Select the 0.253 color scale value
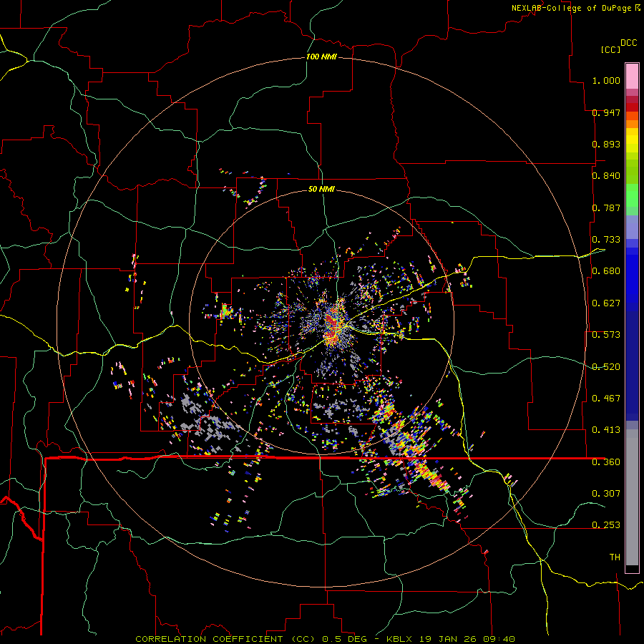The image size is (644, 644). pyautogui.click(x=606, y=525)
